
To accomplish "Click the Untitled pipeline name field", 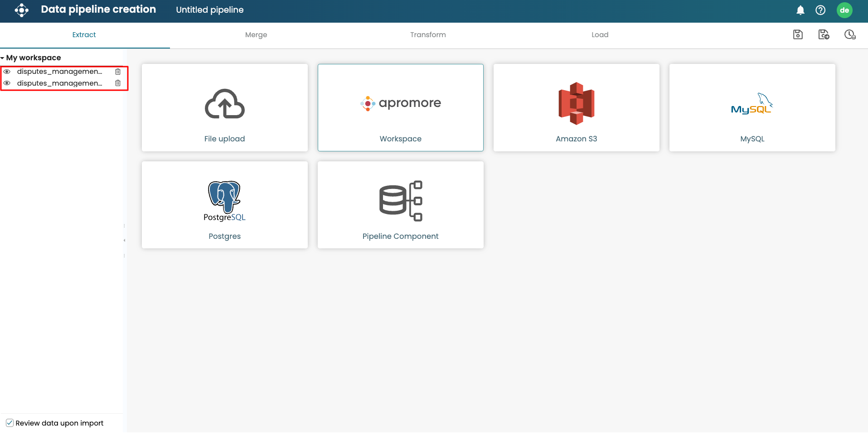I will click(x=209, y=10).
